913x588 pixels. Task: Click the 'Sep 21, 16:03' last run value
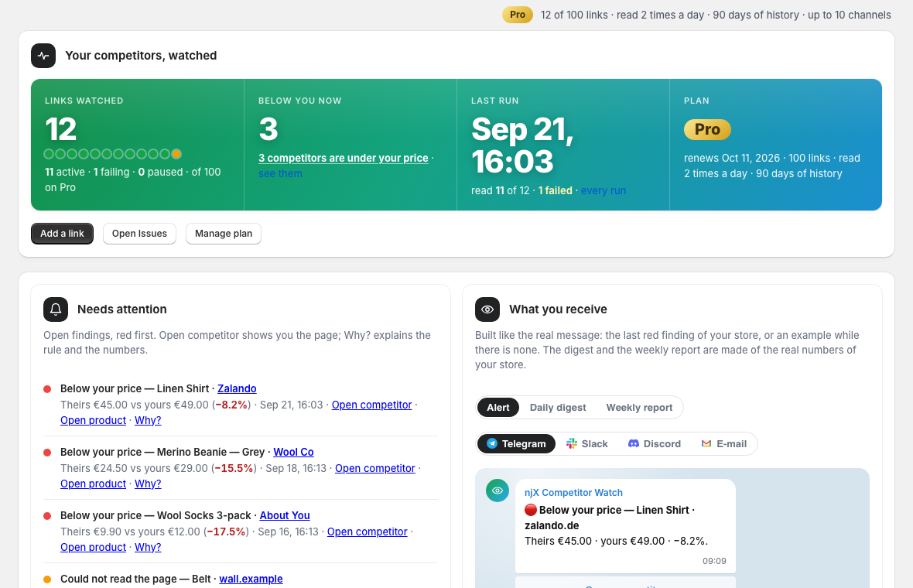(x=522, y=145)
